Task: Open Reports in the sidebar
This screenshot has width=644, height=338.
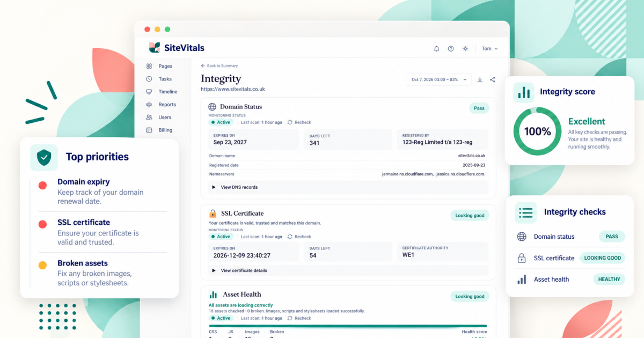Action: pos(167,105)
